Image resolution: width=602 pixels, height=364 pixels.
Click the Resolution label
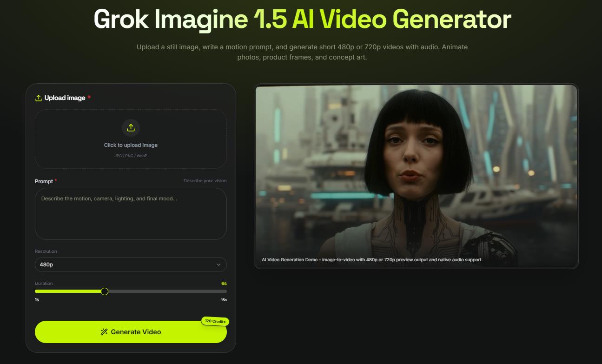coord(46,251)
